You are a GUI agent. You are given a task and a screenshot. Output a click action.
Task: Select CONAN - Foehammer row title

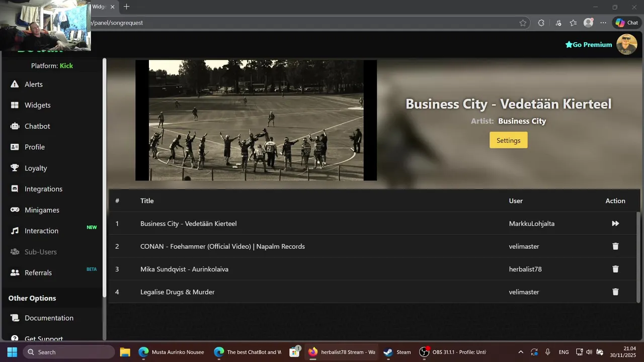coord(222,246)
